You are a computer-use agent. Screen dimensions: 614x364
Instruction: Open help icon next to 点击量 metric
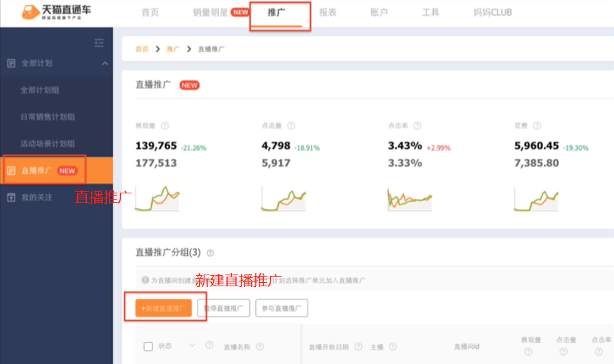[x=291, y=126]
